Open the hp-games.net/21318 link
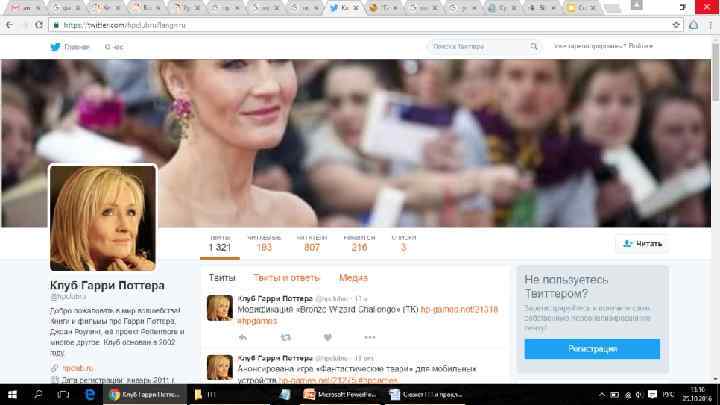 coord(459,309)
